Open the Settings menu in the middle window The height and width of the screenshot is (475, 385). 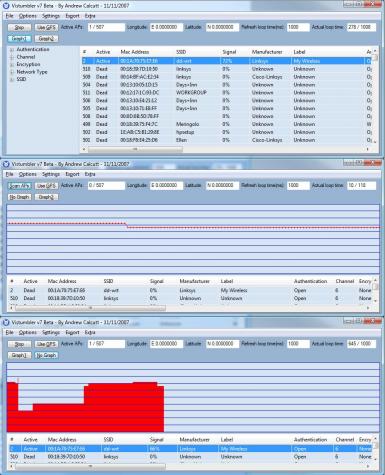click(51, 174)
